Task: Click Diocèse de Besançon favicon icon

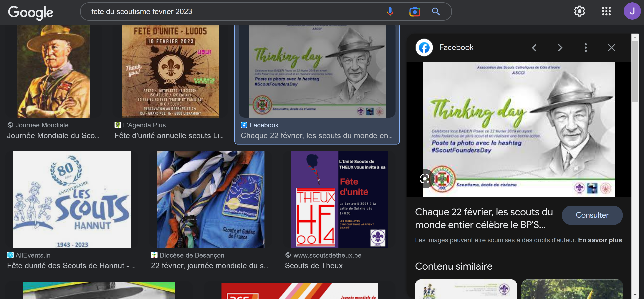Action: (154, 255)
